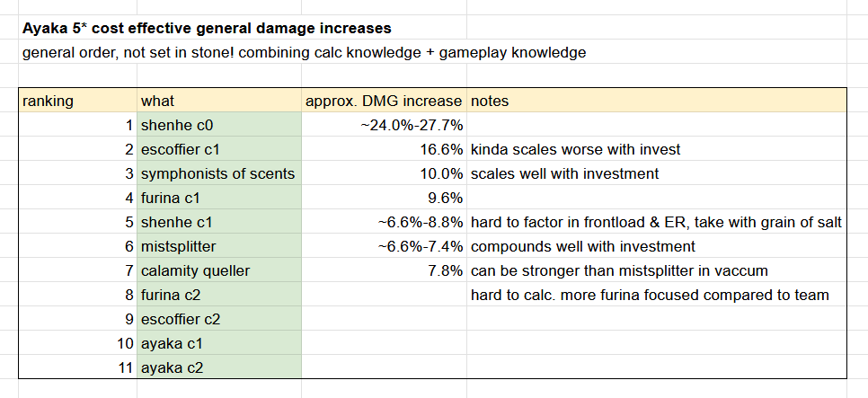Select the '7.8%' damage value cell

point(385,270)
